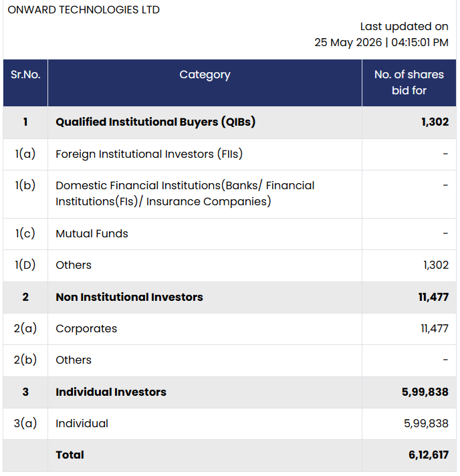The width and height of the screenshot is (460, 476).
Task: Click the bold QIBs value 1,302
Action: (x=435, y=122)
